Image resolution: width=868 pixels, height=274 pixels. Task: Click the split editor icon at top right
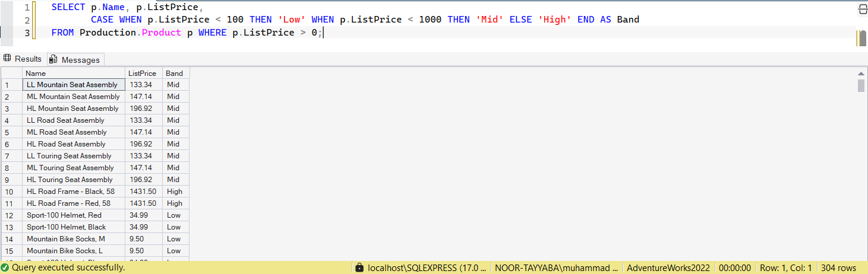click(863, 8)
